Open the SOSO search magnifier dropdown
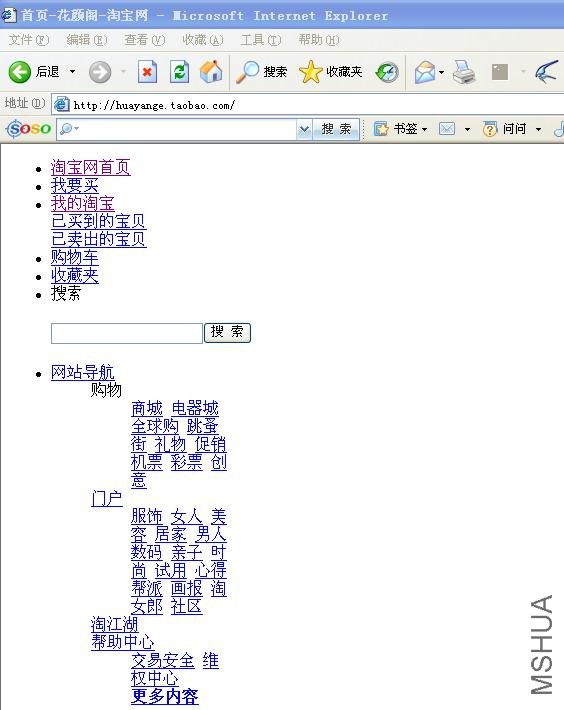Screen dimensions: 564x710 coord(69,129)
